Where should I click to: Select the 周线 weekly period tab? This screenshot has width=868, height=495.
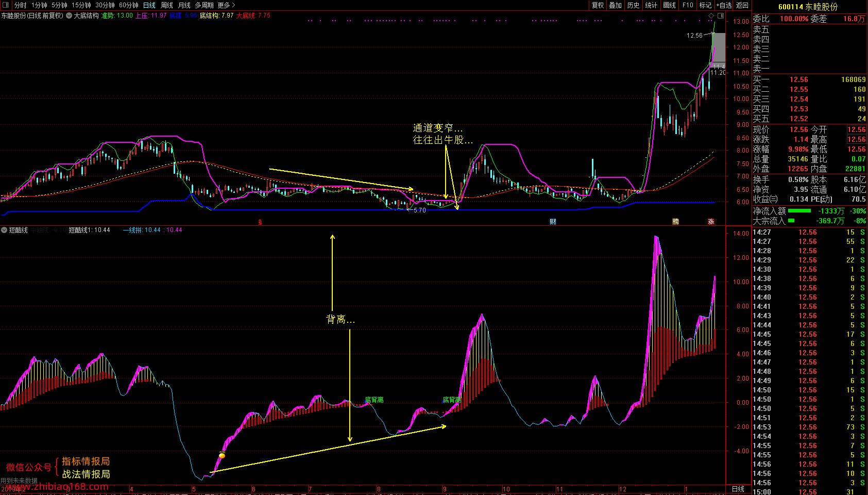coord(167,5)
